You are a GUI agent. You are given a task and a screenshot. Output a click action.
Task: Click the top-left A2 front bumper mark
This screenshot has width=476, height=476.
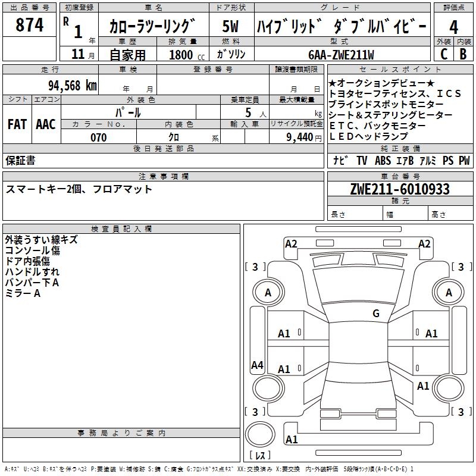tap(291, 244)
